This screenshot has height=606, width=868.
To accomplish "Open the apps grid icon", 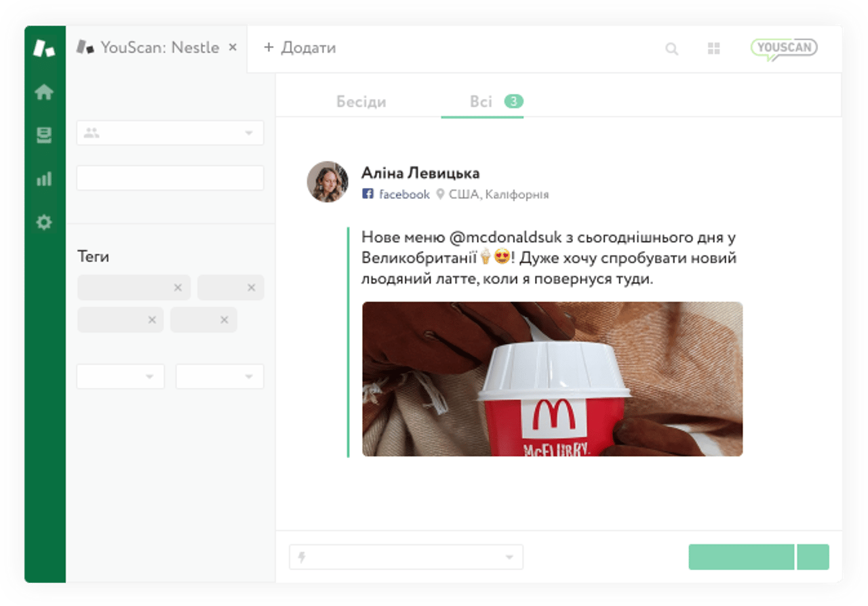I will click(713, 49).
